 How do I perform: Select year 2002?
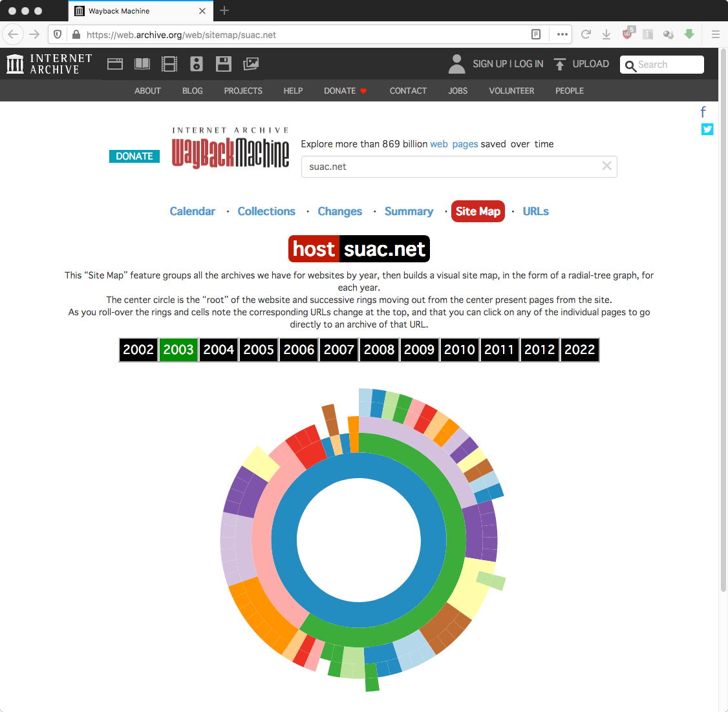pyautogui.click(x=138, y=350)
